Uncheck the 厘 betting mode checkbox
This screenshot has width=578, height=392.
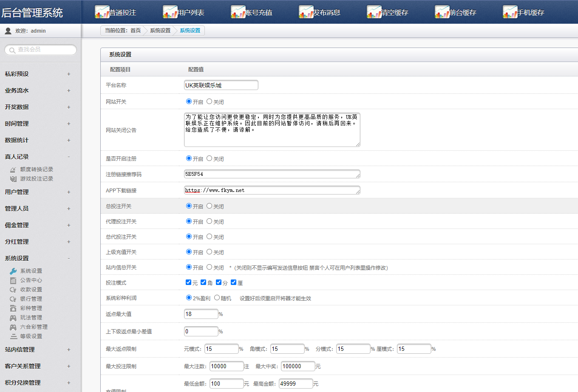[233, 282]
